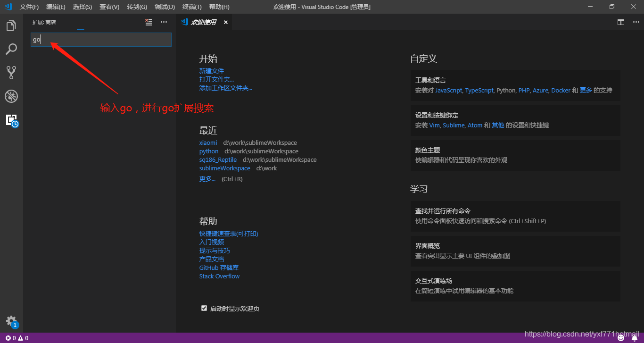Install Vim keybindings link
Screen dimensions: 644x343
click(434, 125)
